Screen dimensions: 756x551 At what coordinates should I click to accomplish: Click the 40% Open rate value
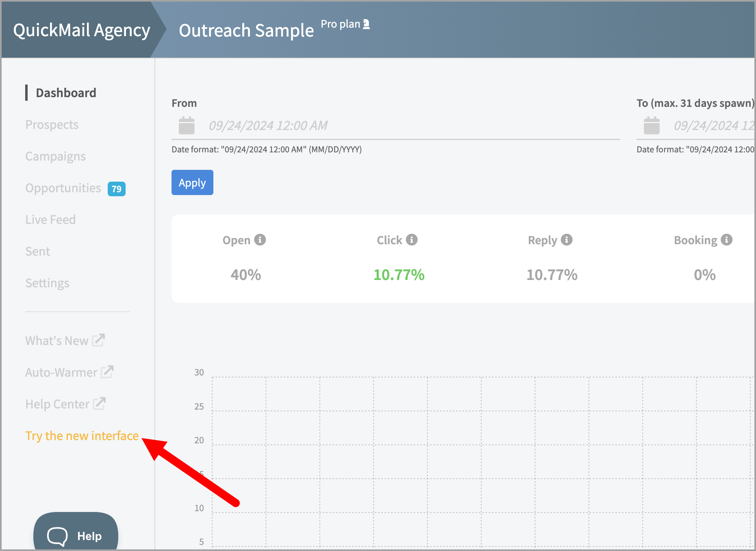(246, 275)
